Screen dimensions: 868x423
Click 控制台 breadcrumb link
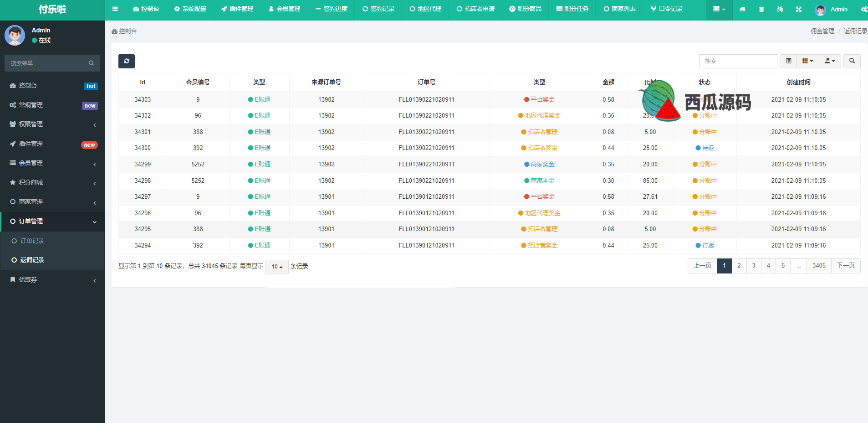[x=124, y=31]
